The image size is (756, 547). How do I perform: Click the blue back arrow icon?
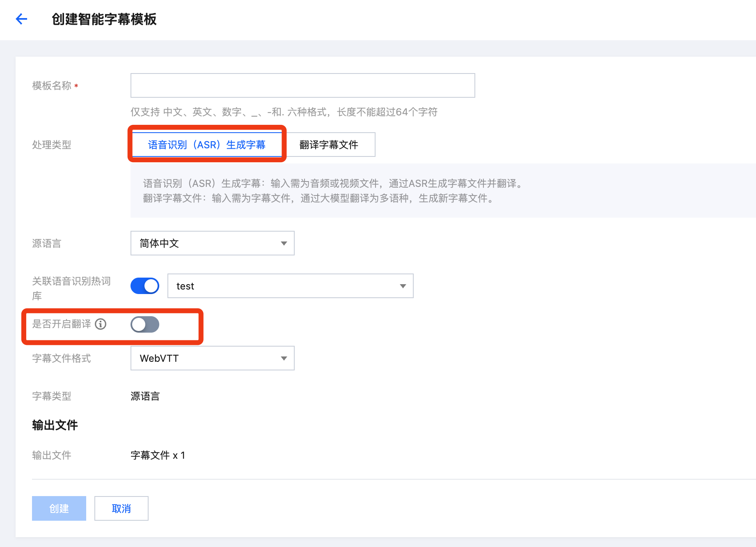pos(21,19)
